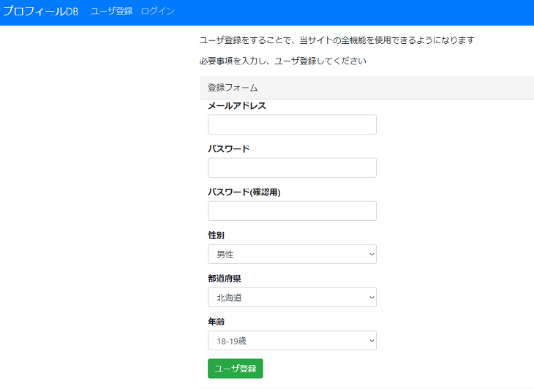The width and height of the screenshot is (534, 392).
Task: Go to the ログイン navigation item
Action: [x=157, y=12]
